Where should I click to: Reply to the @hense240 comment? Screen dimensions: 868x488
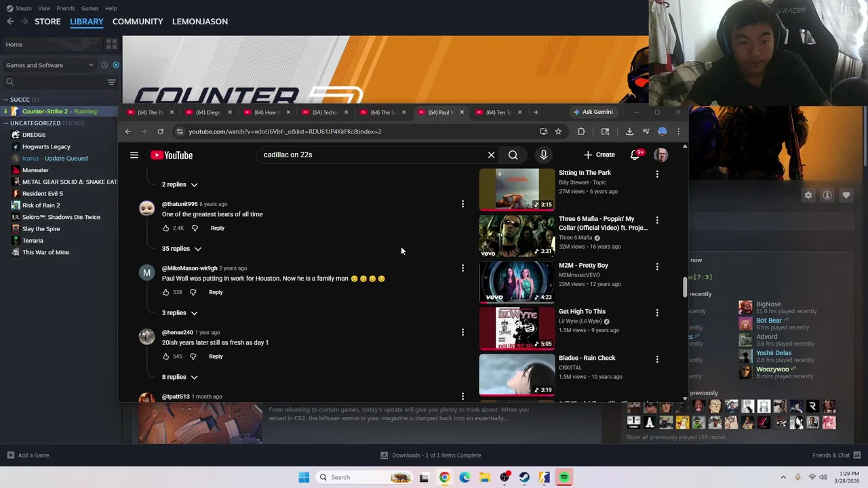216,357
